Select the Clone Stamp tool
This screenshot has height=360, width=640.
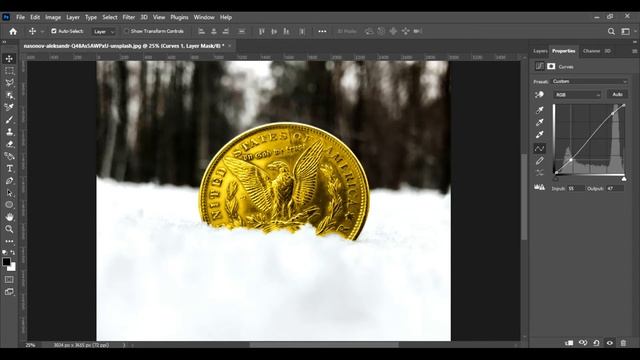(x=9, y=132)
